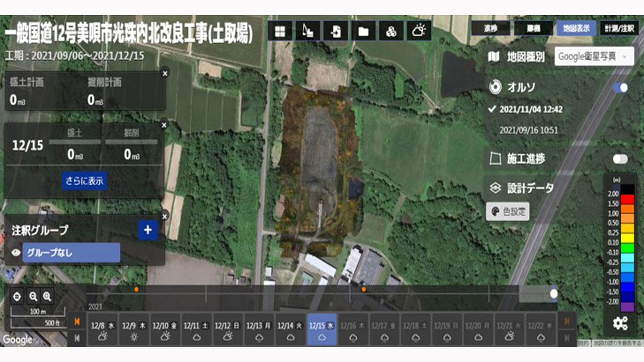This screenshot has height=362, width=644.
Task: Zoom out with the minus magnifier
Action: point(33,296)
